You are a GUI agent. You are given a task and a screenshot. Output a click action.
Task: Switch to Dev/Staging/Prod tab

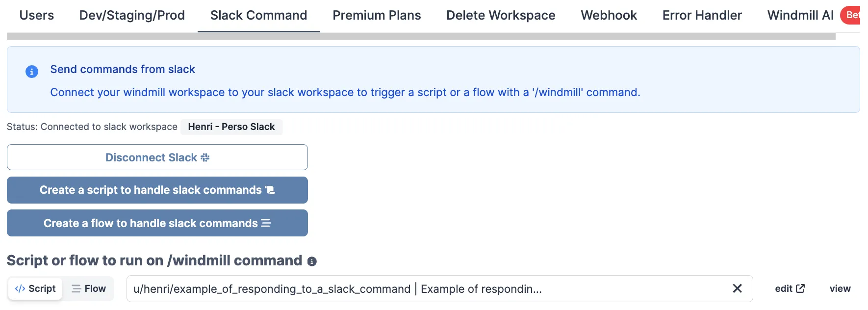[132, 15]
